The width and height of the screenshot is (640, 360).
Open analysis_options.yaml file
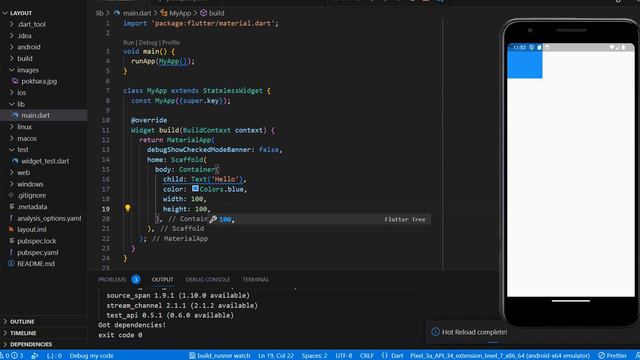click(x=49, y=218)
